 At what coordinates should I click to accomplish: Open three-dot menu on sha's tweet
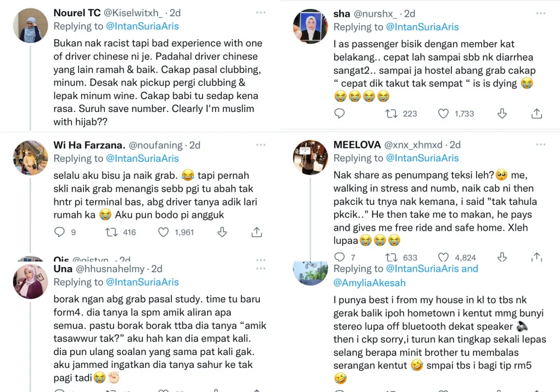[x=540, y=13]
